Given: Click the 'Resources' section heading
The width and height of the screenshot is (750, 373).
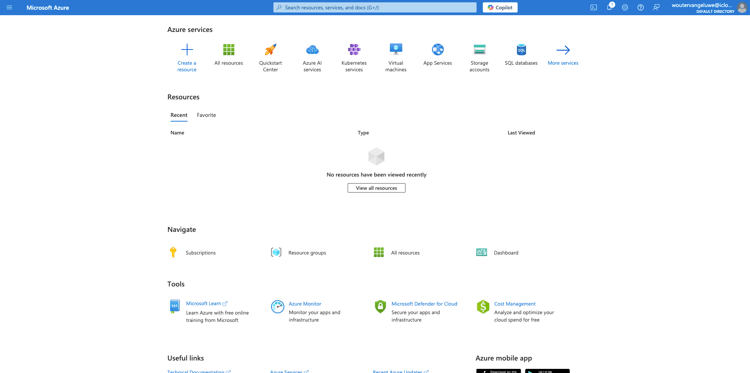Looking at the screenshot, I should (183, 97).
